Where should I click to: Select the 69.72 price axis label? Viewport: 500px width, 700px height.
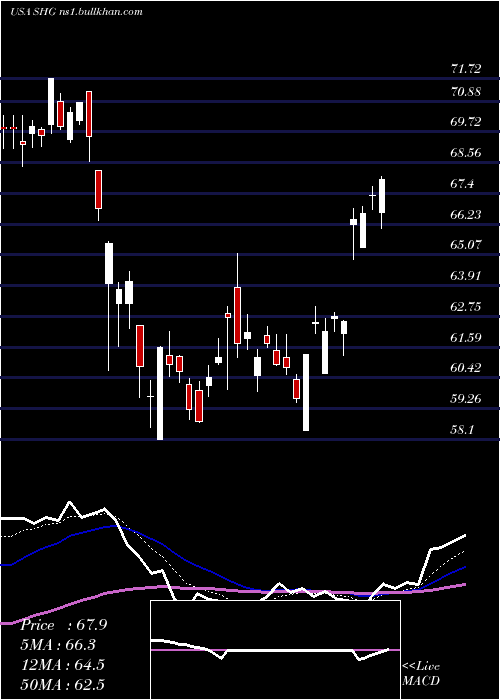pyautogui.click(x=466, y=122)
